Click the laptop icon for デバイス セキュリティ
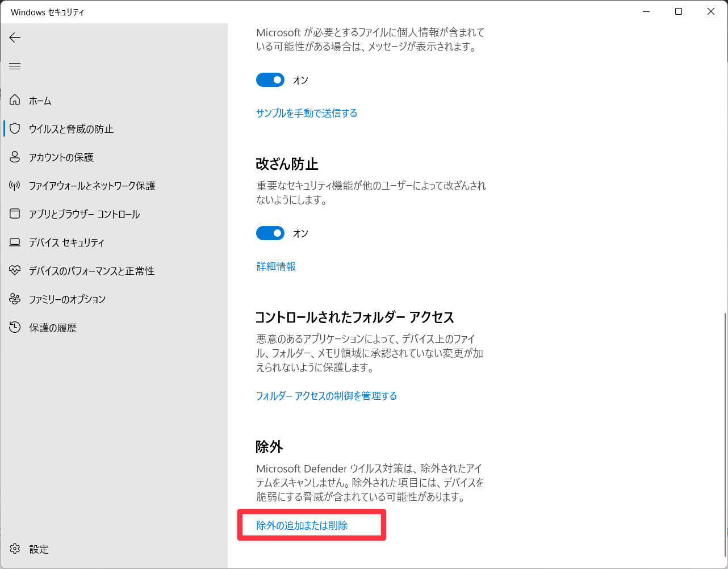This screenshot has width=728, height=569. (15, 242)
